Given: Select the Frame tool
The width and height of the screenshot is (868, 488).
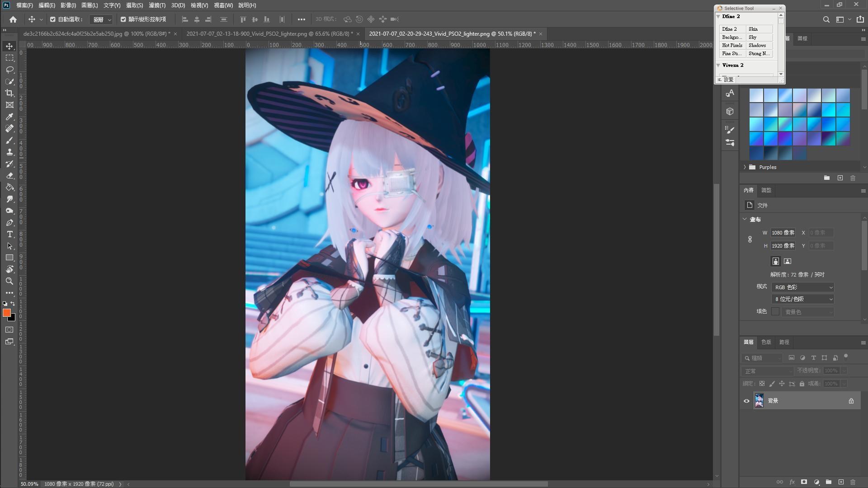Looking at the screenshot, I should click(x=9, y=105).
